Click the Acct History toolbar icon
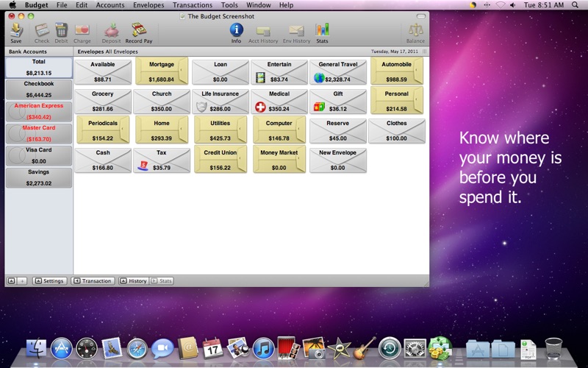This screenshot has height=368, width=588. [x=263, y=32]
